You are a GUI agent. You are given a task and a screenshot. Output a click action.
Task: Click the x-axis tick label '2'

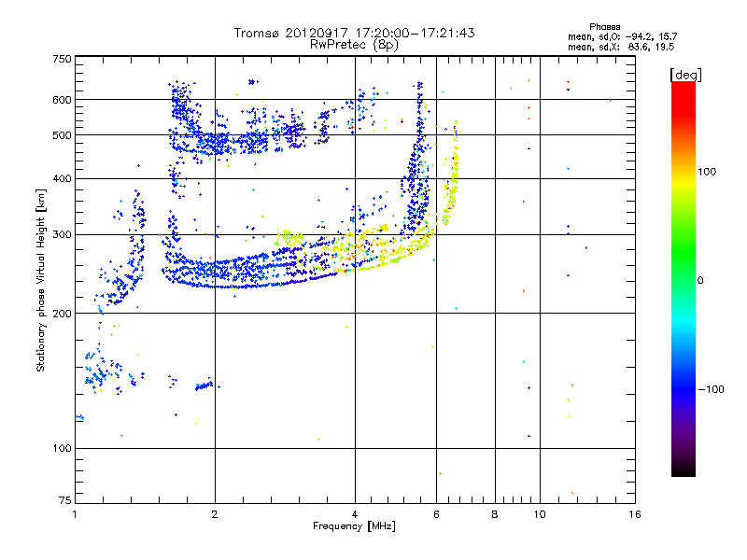coord(215,514)
